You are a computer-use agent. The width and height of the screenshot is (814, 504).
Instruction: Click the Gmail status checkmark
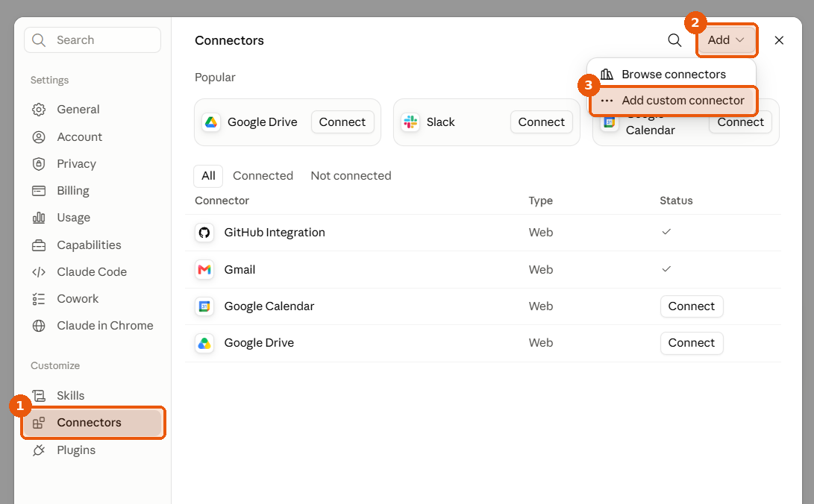666,269
